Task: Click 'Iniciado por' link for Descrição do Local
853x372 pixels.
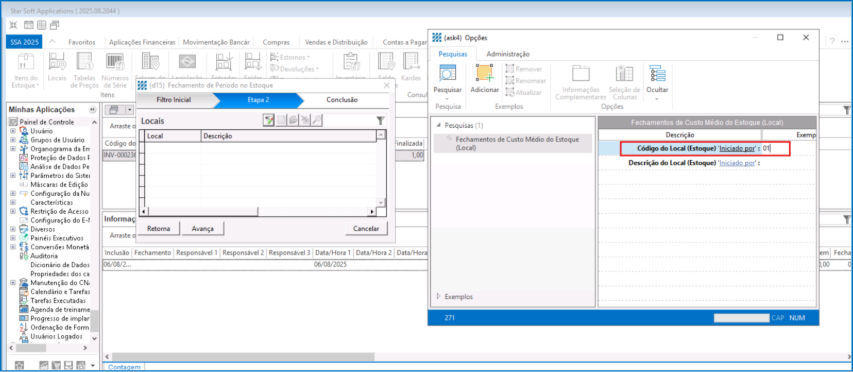Action: [737, 163]
